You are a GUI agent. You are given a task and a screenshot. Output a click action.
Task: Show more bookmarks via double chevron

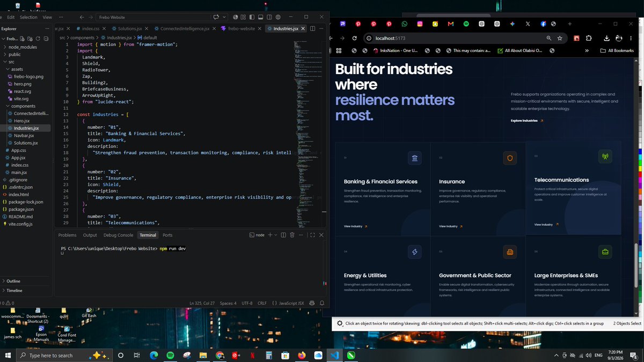pos(587,50)
